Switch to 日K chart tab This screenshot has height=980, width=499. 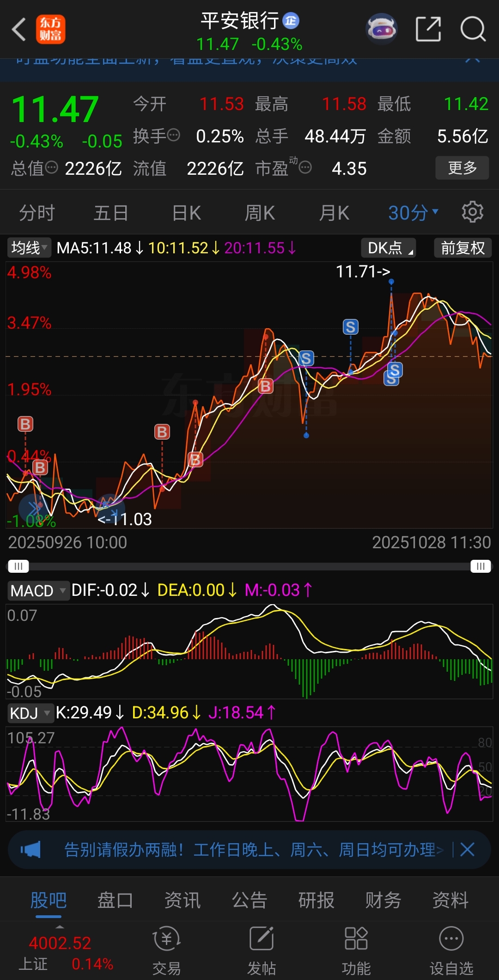tap(186, 213)
